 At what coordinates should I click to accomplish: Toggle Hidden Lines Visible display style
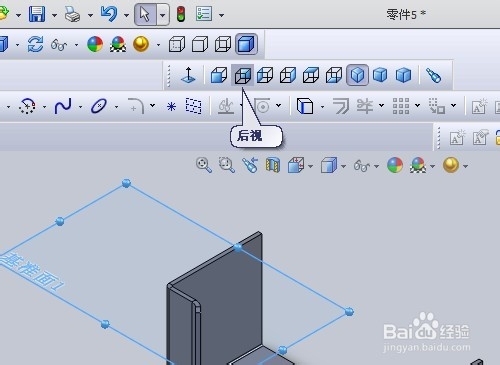click(177, 44)
